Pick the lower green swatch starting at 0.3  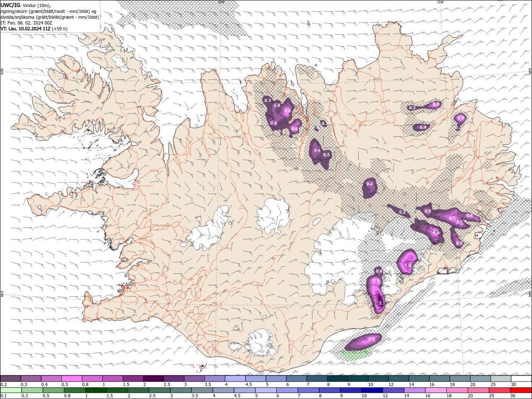pos(32,390)
